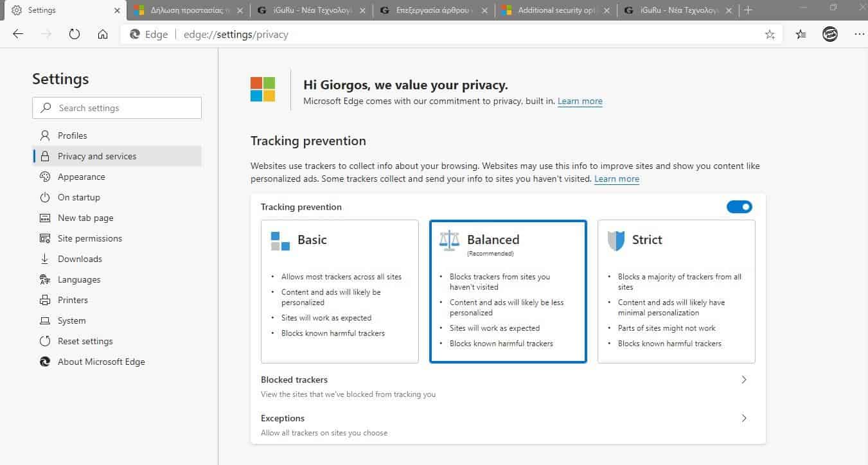The image size is (868, 465).
Task: Switch to Additional security options tab
Action: [x=556, y=10]
